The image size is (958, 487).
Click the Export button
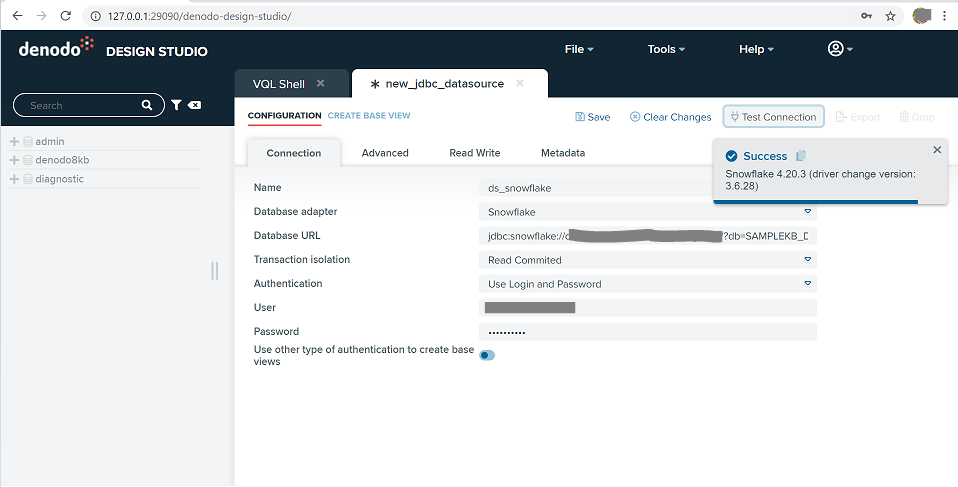(858, 117)
